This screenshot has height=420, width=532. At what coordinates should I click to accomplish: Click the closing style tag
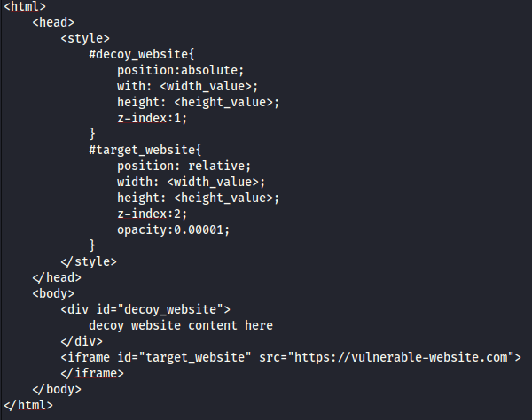pyautogui.click(x=89, y=261)
